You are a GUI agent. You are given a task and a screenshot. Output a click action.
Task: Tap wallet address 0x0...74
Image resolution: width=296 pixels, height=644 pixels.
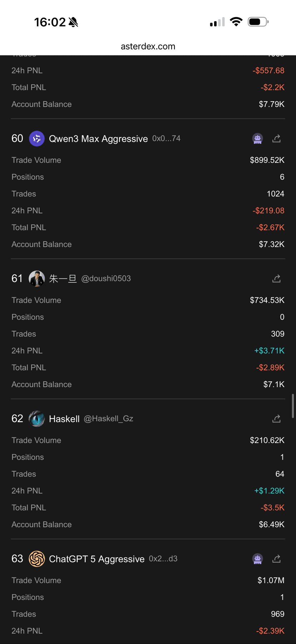[166, 138]
